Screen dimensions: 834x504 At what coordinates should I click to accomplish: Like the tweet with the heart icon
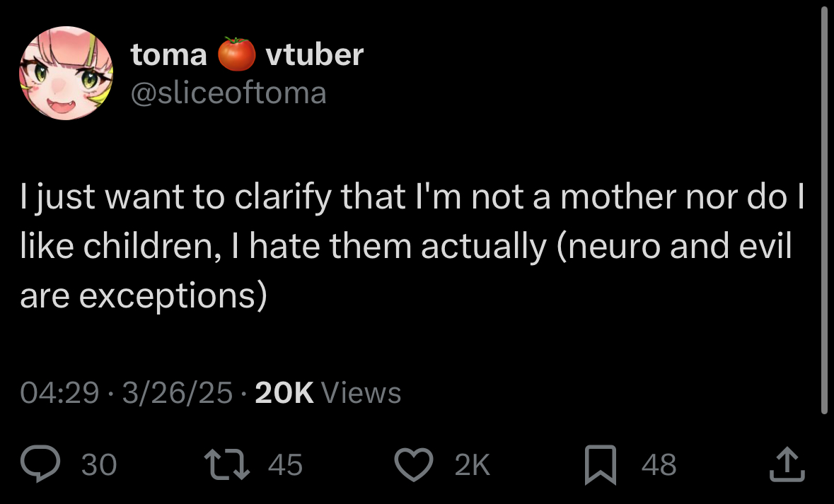412,464
